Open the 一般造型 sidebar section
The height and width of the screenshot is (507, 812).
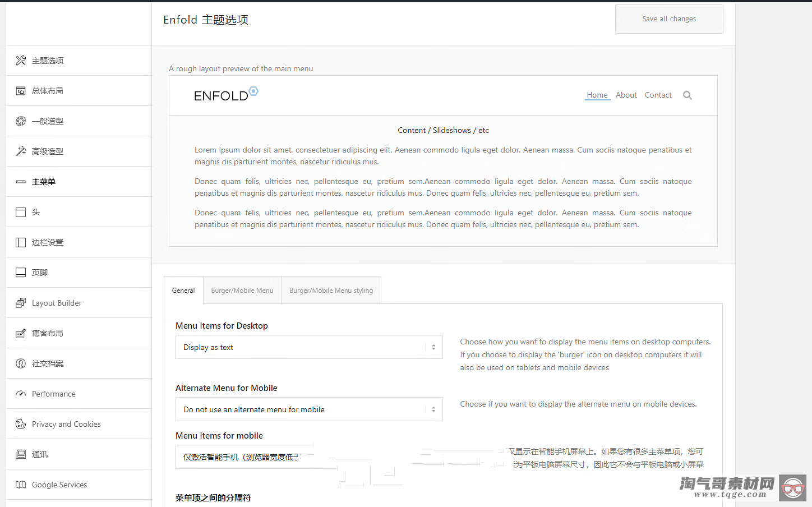coord(79,121)
